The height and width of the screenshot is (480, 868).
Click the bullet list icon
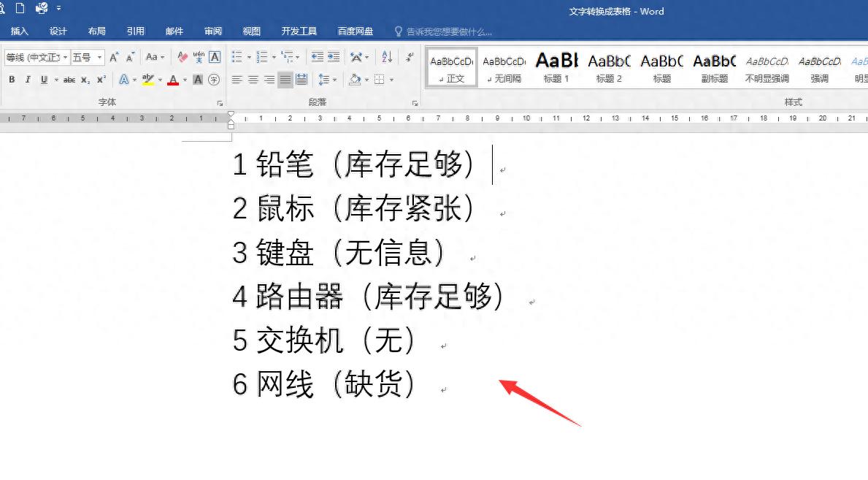click(x=237, y=56)
